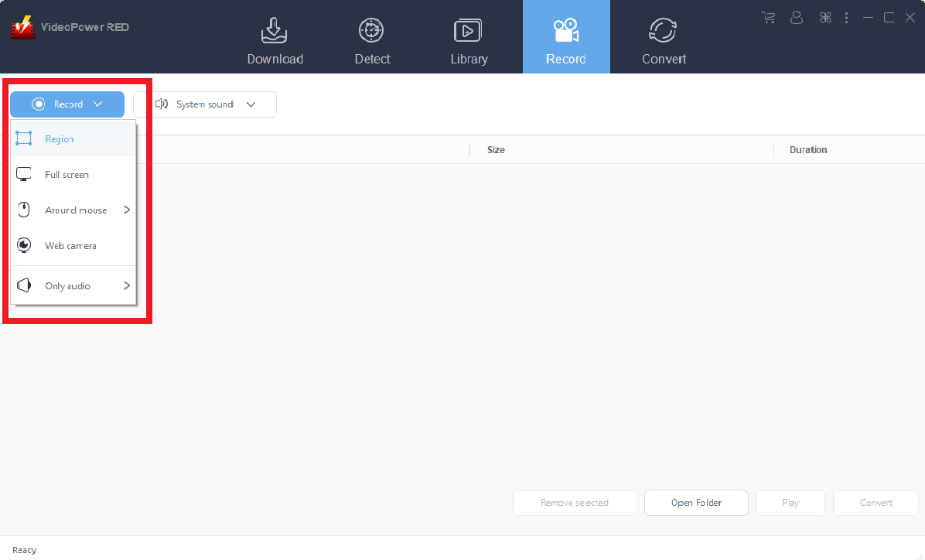The height and width of the screenshot is (560, 925).
Task: Click the Convert button
Action: click(875, 502)
